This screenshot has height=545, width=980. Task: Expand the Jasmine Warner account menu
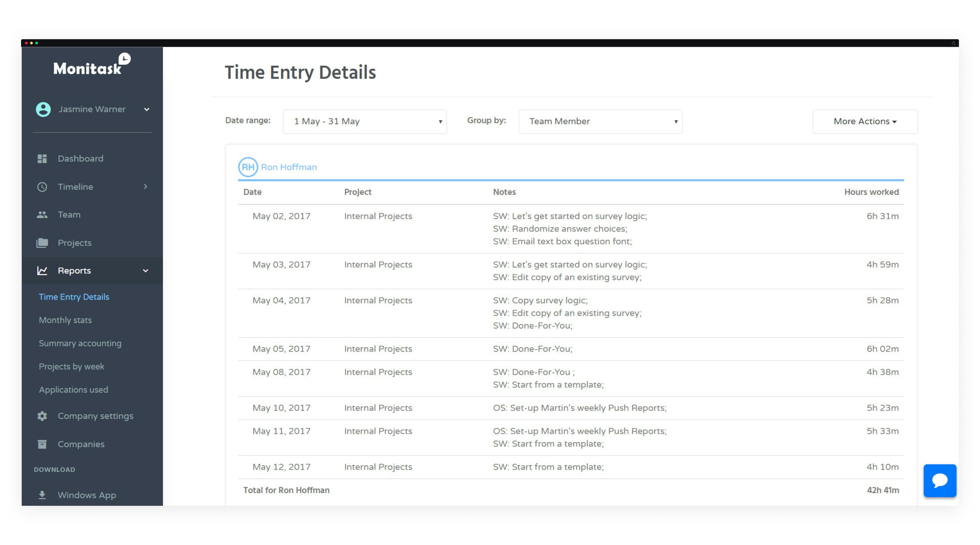click(x=147, y=109)
